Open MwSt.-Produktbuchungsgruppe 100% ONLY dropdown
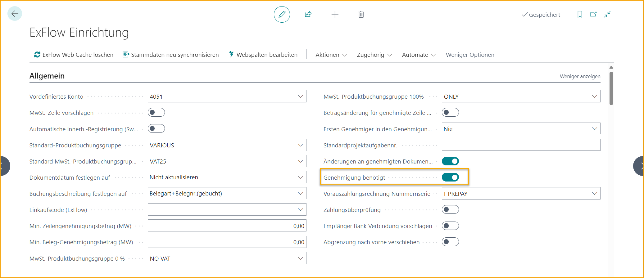The image size is (644, 278). pyautogui.click(x=594, y=96)
